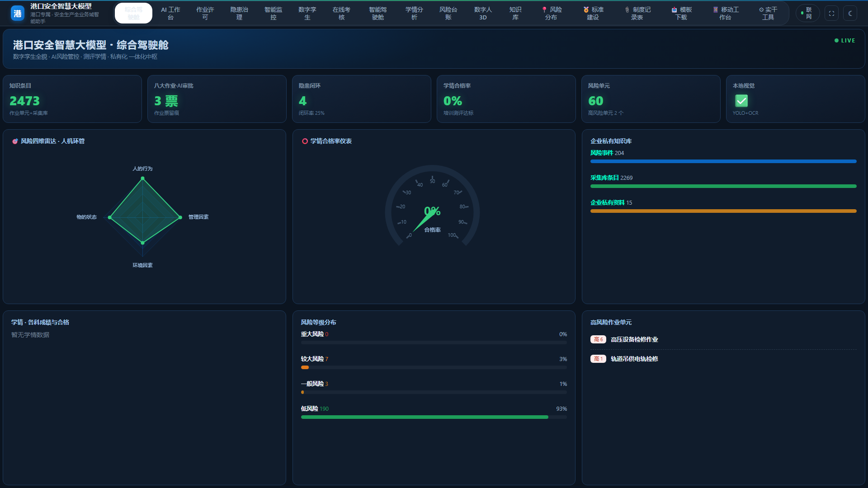This screenshot has width=868, height=488.
Task: Click the 八大作业·AI审批 3 票 card
Action: [x=217, y=99]
